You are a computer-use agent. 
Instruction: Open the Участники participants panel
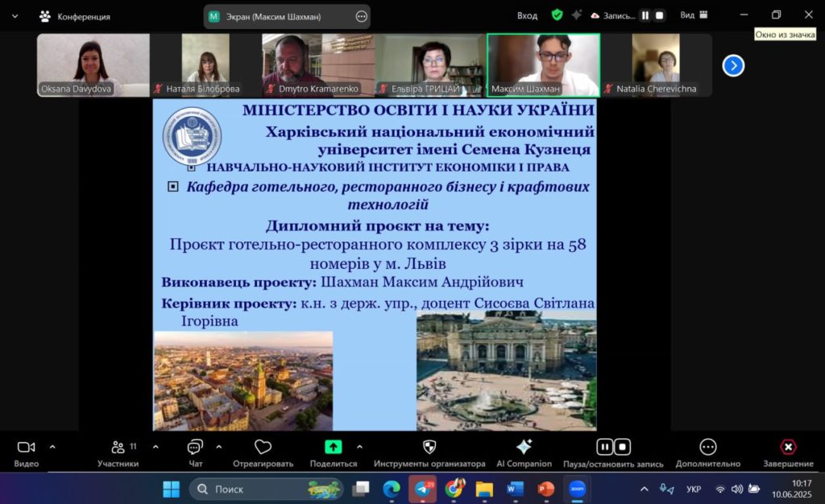pyautogui.click(x=118, y=448)
